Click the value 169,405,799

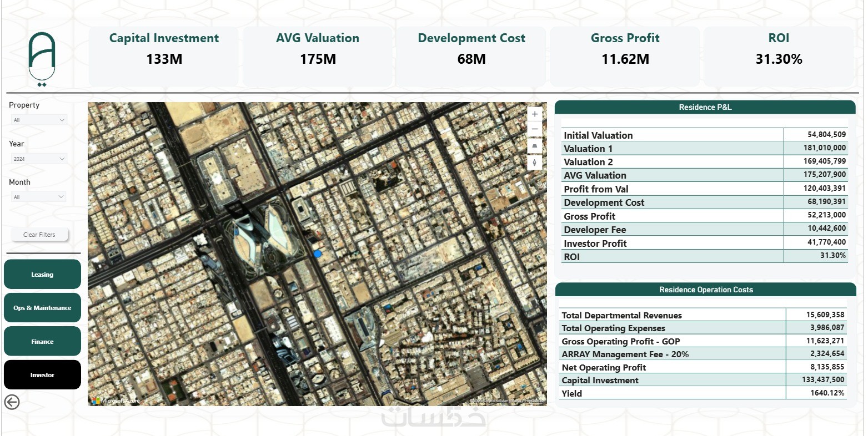point(825,161)
